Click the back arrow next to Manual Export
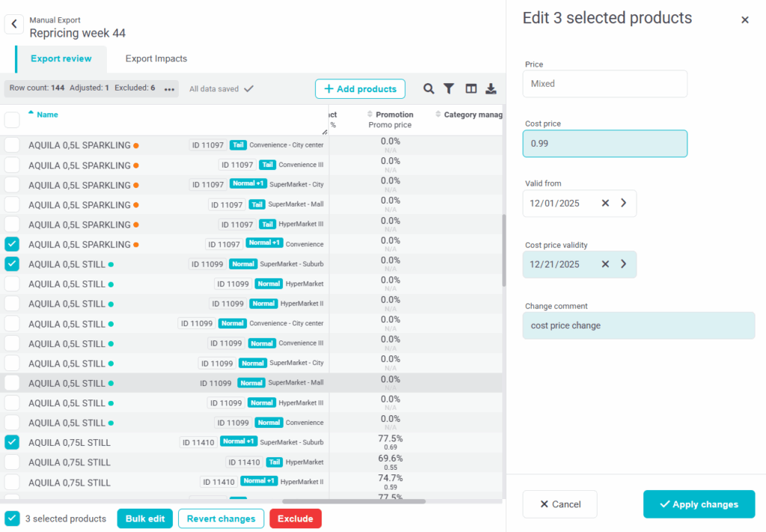Viewport: 766px width, 532px height. pyautogui.click(x=14, y=24)
